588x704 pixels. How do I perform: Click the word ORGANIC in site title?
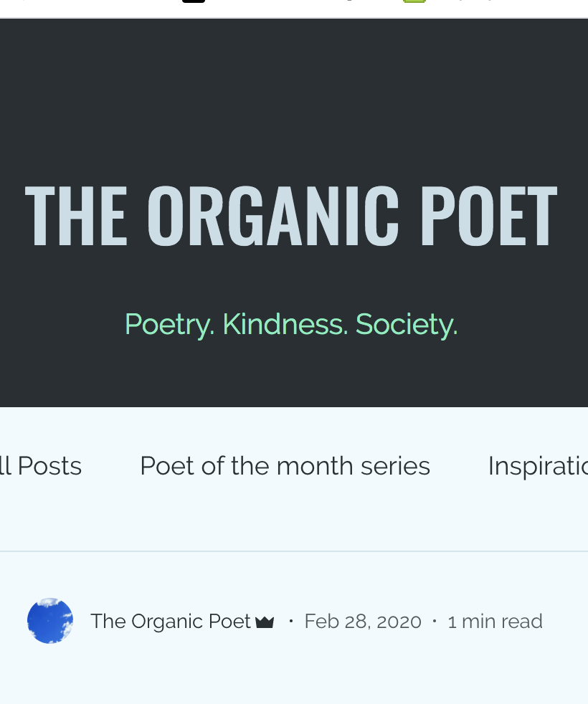[x=272, y=215]
